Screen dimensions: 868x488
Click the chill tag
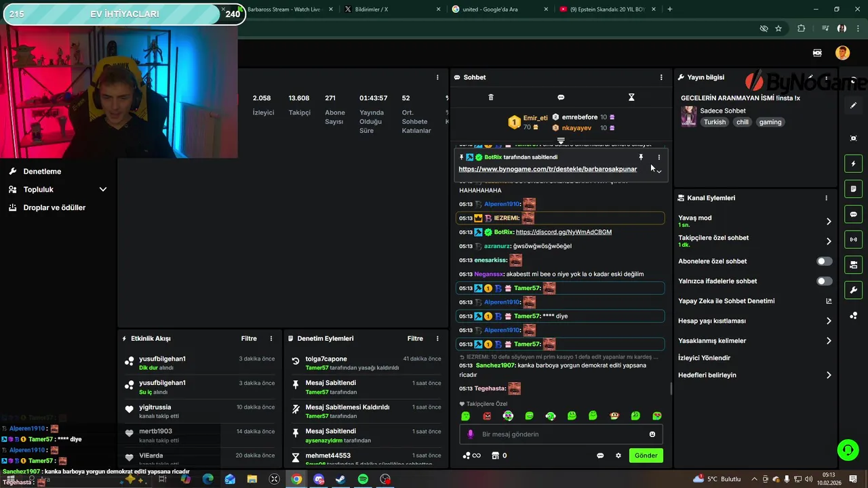click(x=742, y=122)
